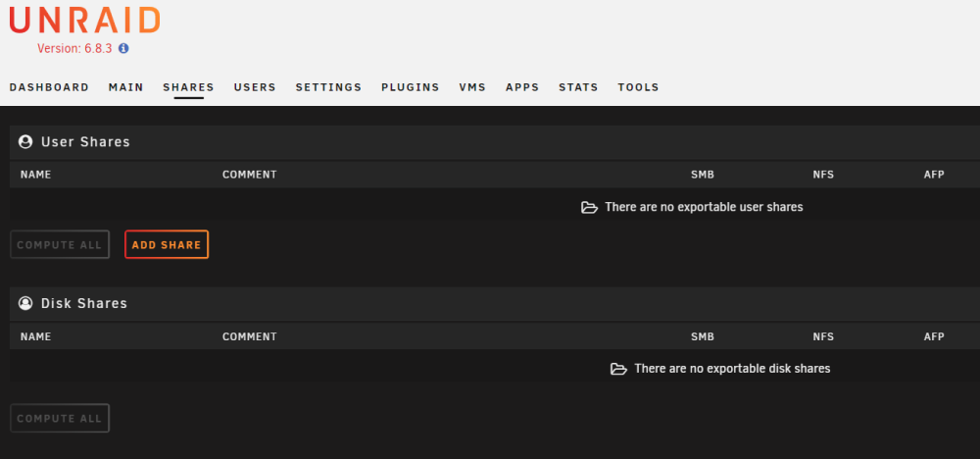Click the User Shares person icon
Viewport: 980px width, 459px height.
tap(25, 142)
